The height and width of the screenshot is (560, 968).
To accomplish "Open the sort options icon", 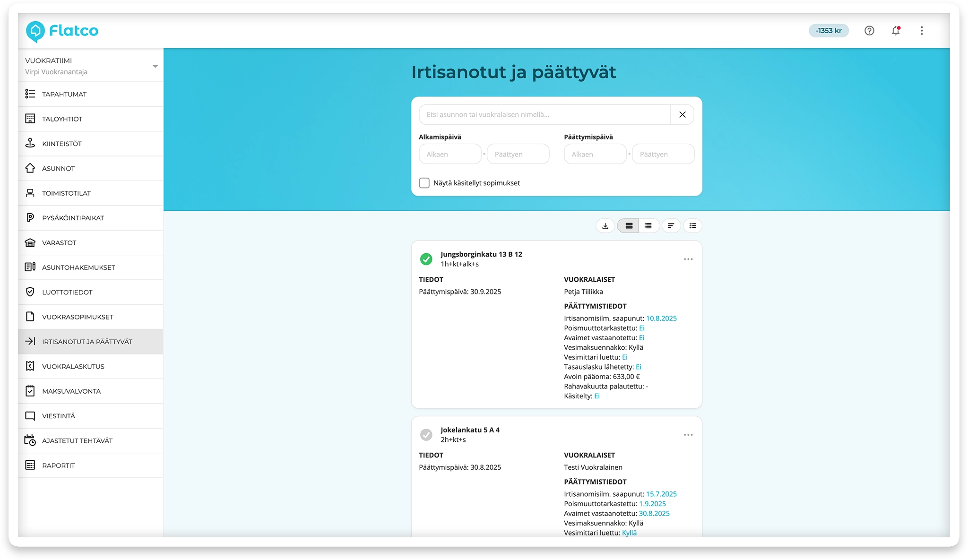I will point(671,225).
